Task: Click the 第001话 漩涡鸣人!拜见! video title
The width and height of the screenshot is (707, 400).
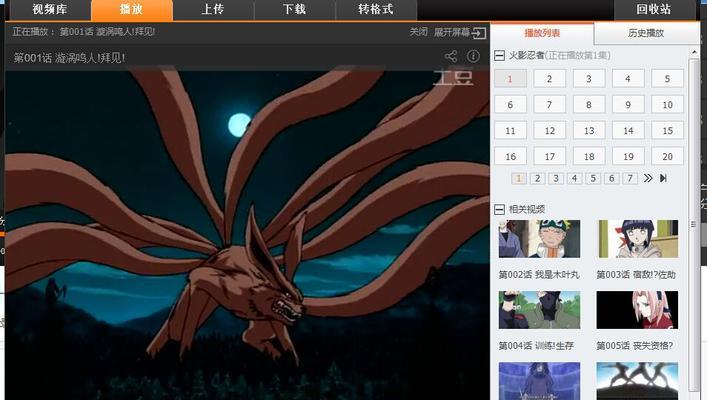Action: (69, 58)
